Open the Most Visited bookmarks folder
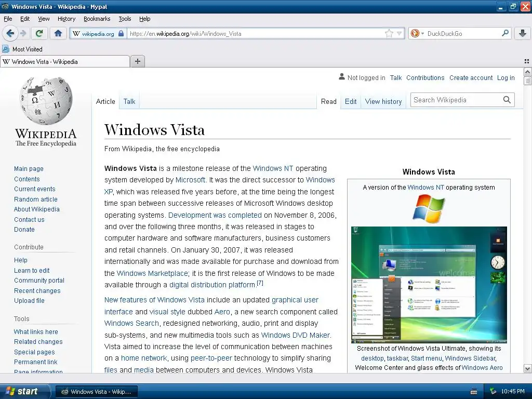 click(22, 49)
